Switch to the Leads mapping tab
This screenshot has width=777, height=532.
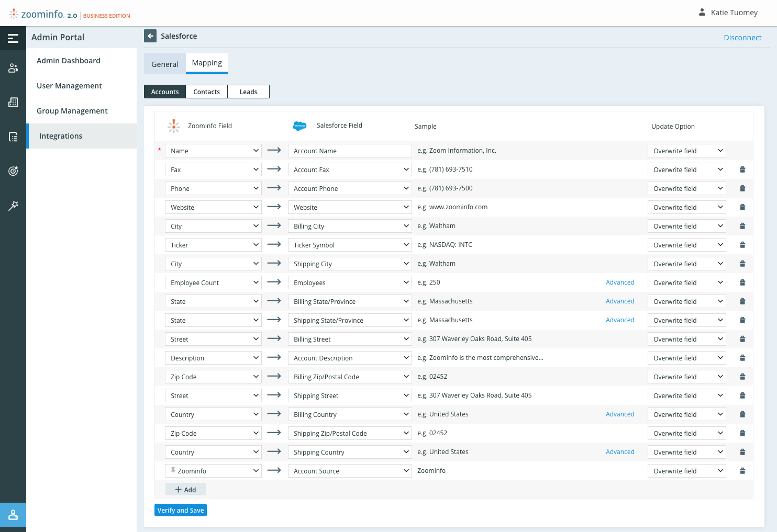point(249,92)
